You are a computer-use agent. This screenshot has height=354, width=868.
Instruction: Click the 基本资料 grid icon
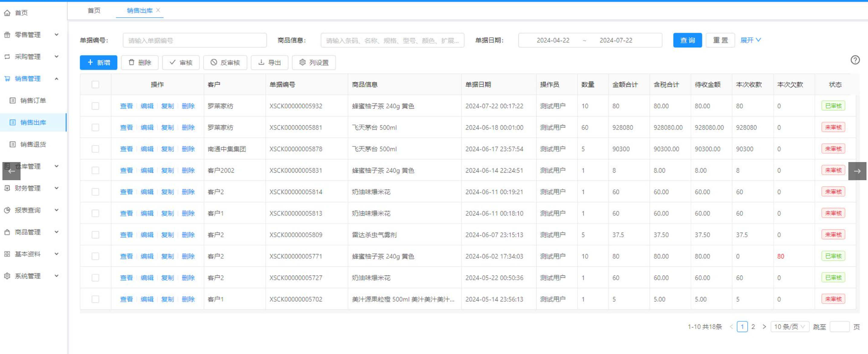pos(7,254)
